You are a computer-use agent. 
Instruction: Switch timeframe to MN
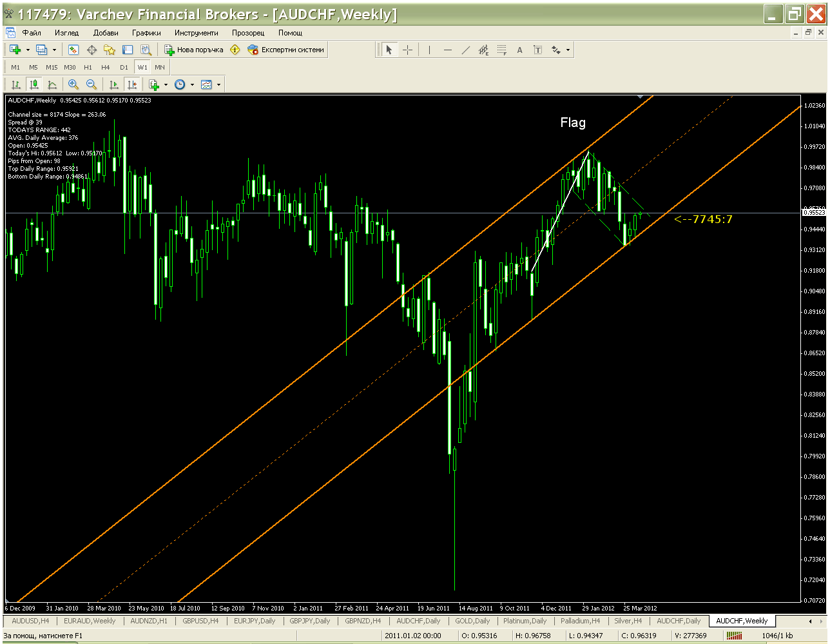point(160,67)
